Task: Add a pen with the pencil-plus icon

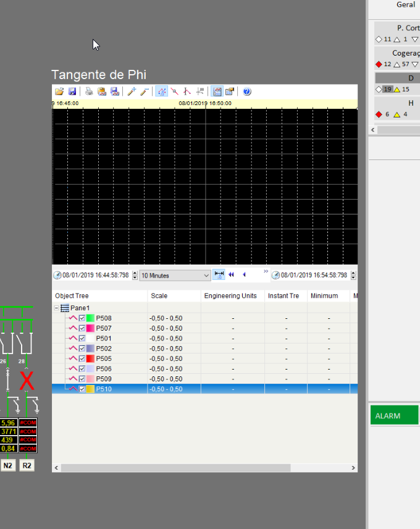Action: coord(132,91)
